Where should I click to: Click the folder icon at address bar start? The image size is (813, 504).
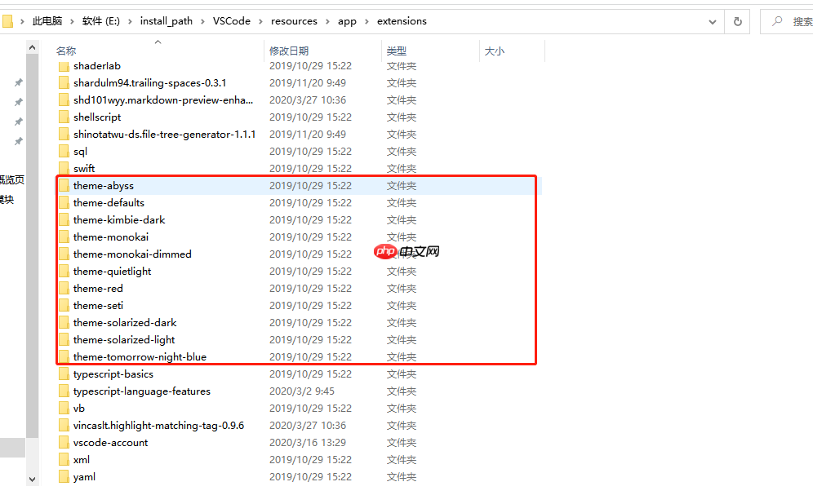[x=7, y=21]
